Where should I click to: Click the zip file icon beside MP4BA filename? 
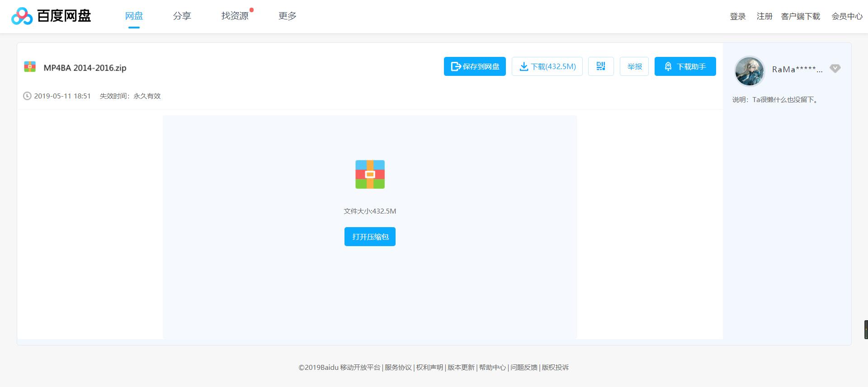click(30, 67)
